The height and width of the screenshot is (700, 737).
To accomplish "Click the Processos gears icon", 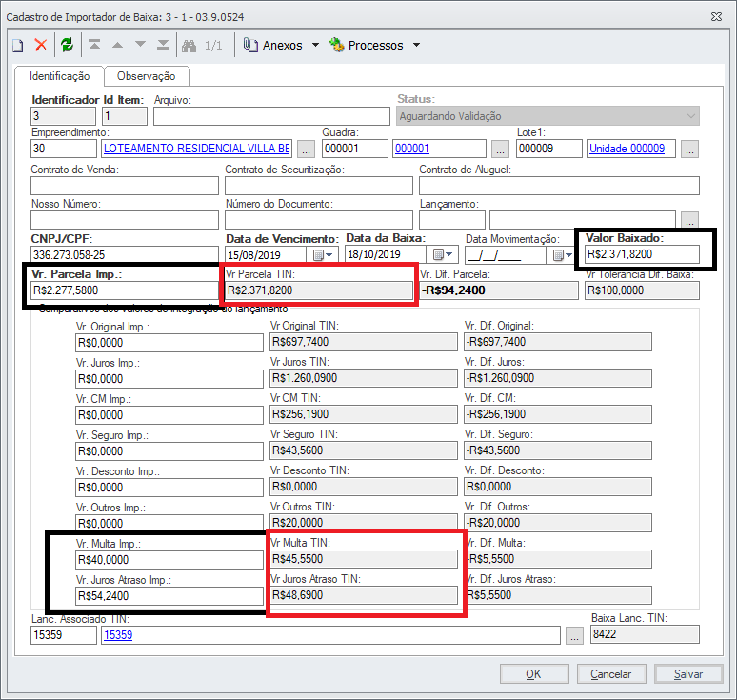I will pos(336,45).
